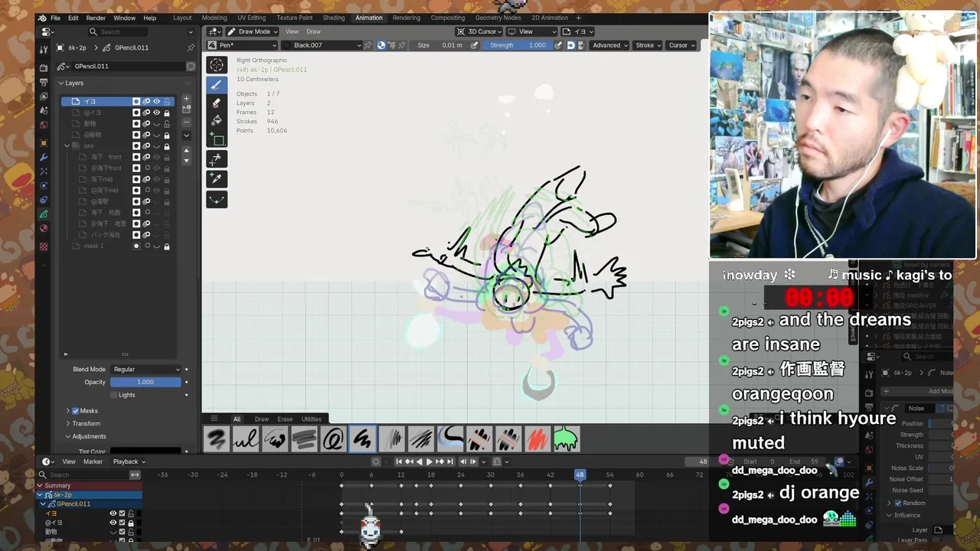Open the Pen brush selector dropdown
Image resolution: width=980 pixels, height=551 pixels.
tap(242, 45)
